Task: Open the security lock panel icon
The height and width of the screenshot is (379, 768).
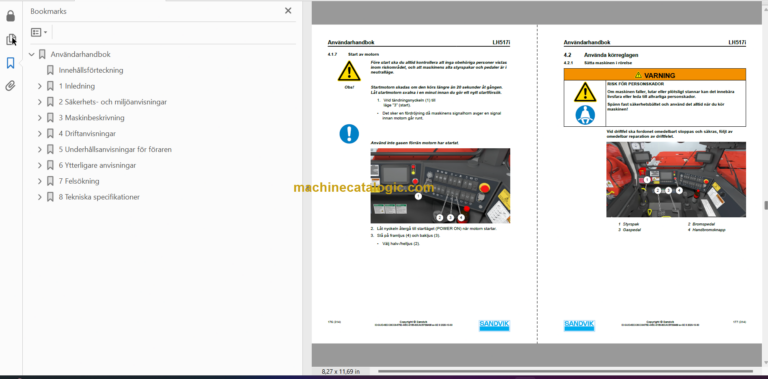Action: 10,16
